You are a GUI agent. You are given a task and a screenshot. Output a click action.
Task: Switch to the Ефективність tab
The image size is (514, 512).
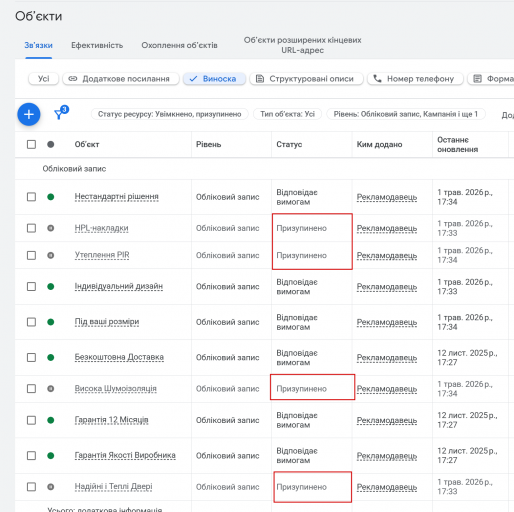click(97, 45)
